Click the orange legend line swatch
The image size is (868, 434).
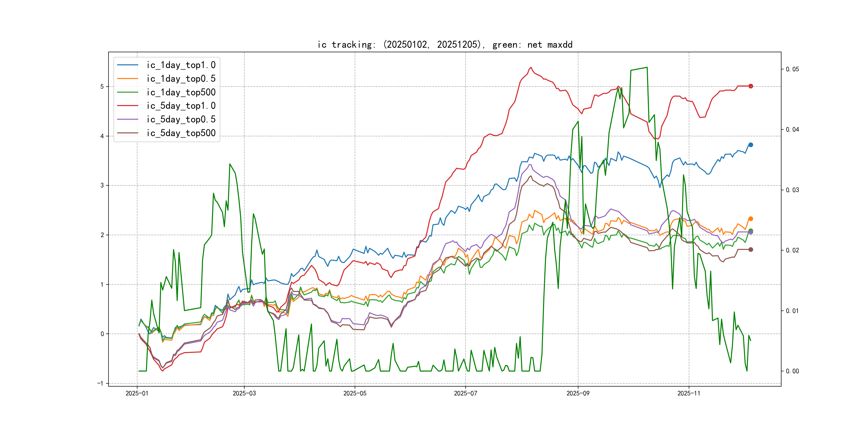128,78
